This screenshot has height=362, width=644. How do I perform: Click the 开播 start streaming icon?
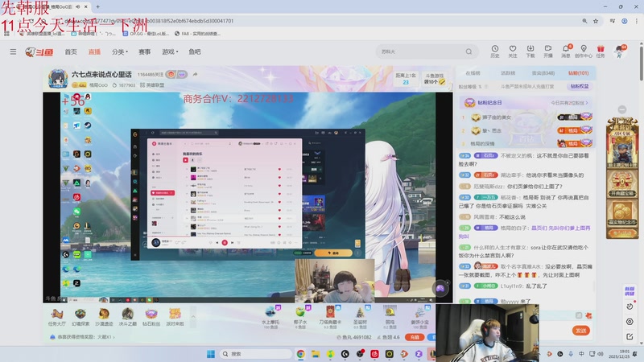tap(548, 51)
